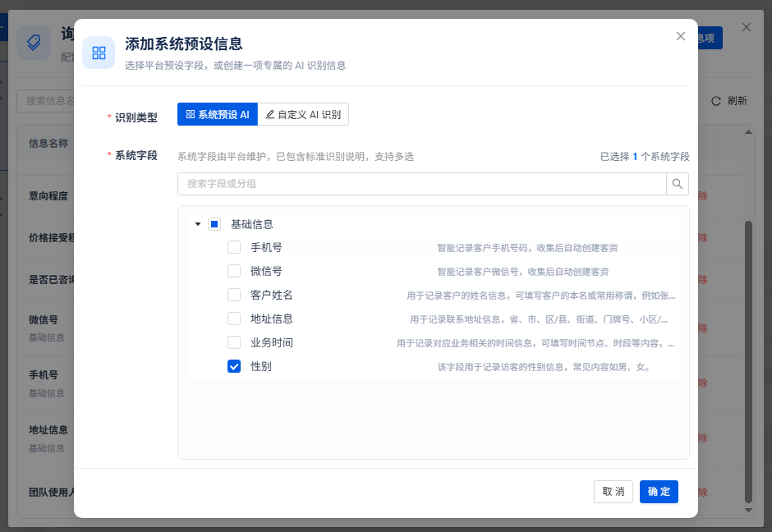Click the 手机号 field label in dialog

(x=266, y=248)
